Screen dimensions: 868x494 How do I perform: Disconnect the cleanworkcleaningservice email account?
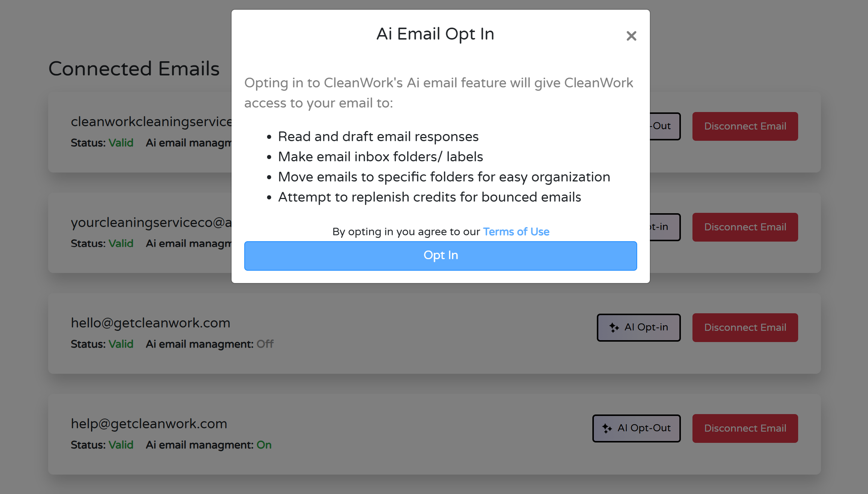[x=745, y=126]
